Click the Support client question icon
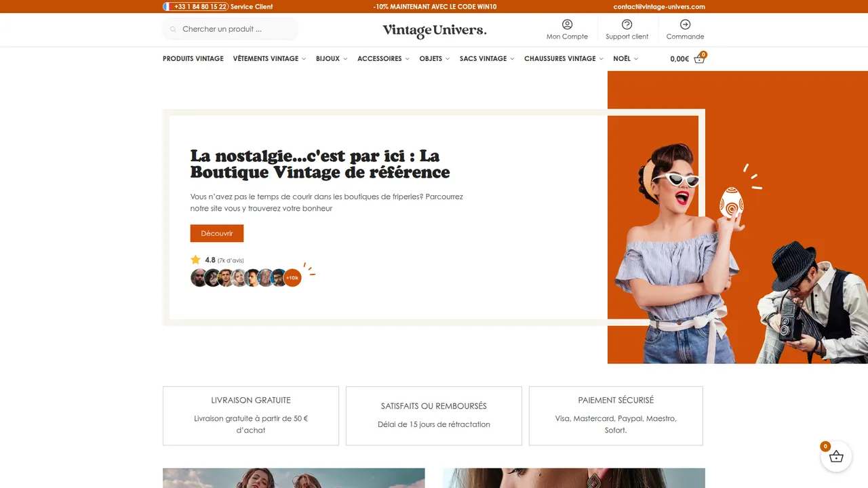This screenshot has height=488, width=868. (627, 24)
